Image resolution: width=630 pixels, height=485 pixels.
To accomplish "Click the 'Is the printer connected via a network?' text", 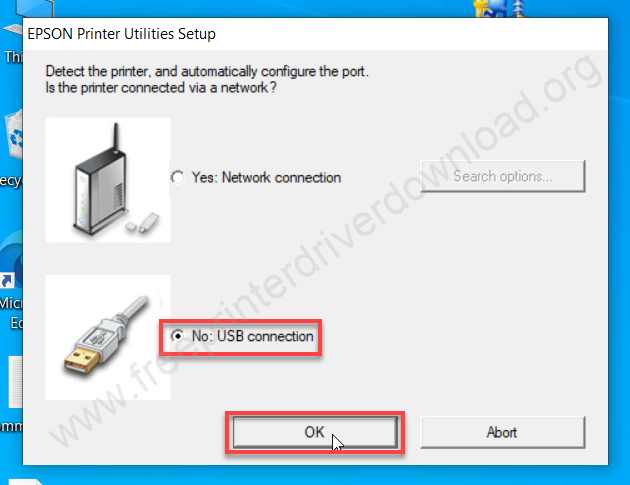I will [x=161, y=87].
